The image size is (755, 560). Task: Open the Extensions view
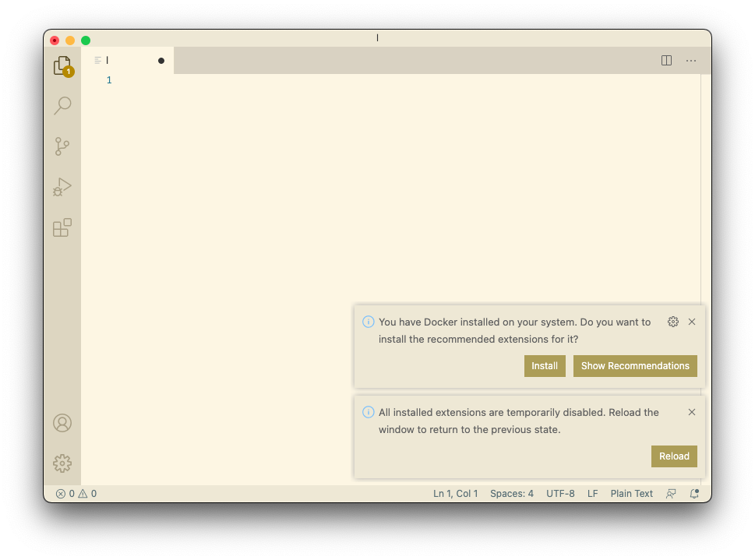pyautogui.click(x=62, y=227)
